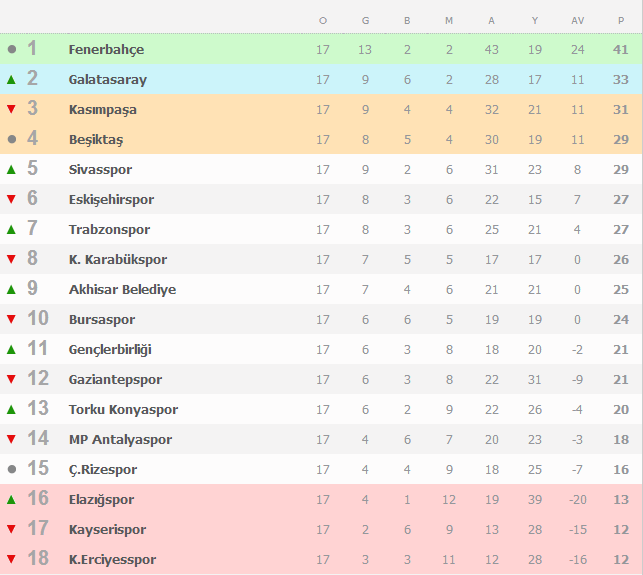
Task: Open the Beşiktaş team link
Action: (96, 139)
